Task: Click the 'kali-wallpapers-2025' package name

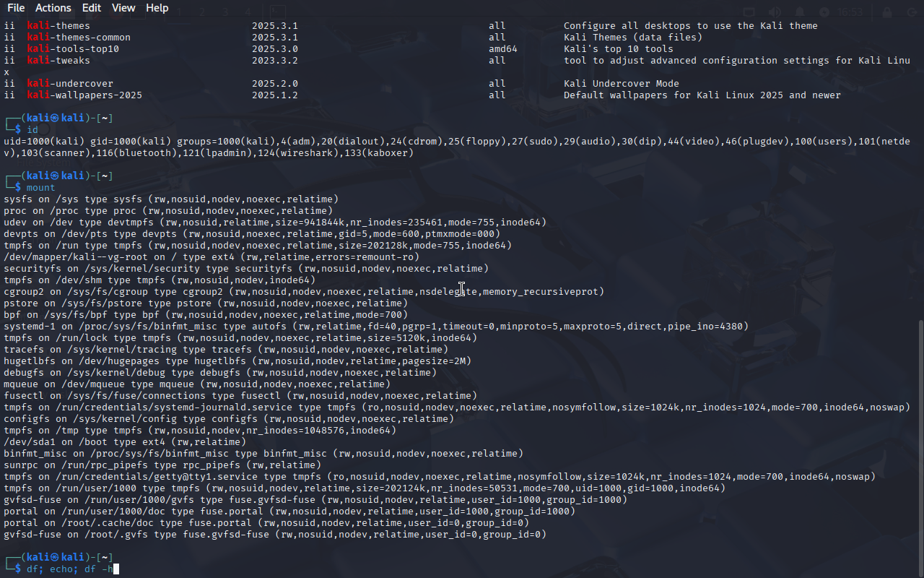Action: point(84,95)
